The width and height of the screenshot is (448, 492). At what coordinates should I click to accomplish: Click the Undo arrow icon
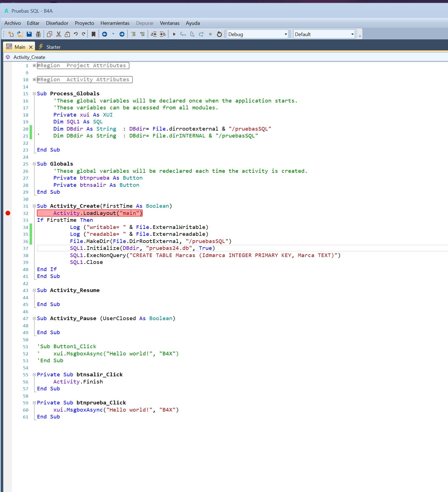[x=75, y=34]
